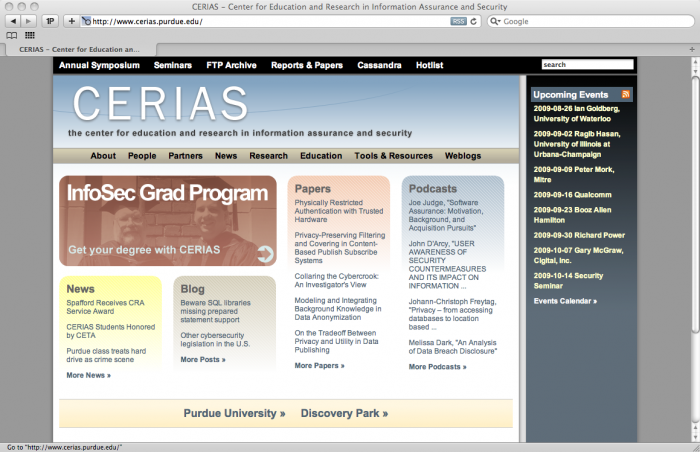700x452 pixels.
Task: Open InfoSec Grad Program banner
Action: (168, 221)
